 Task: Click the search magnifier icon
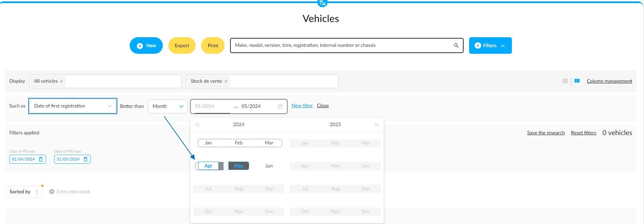click(456, 45)
